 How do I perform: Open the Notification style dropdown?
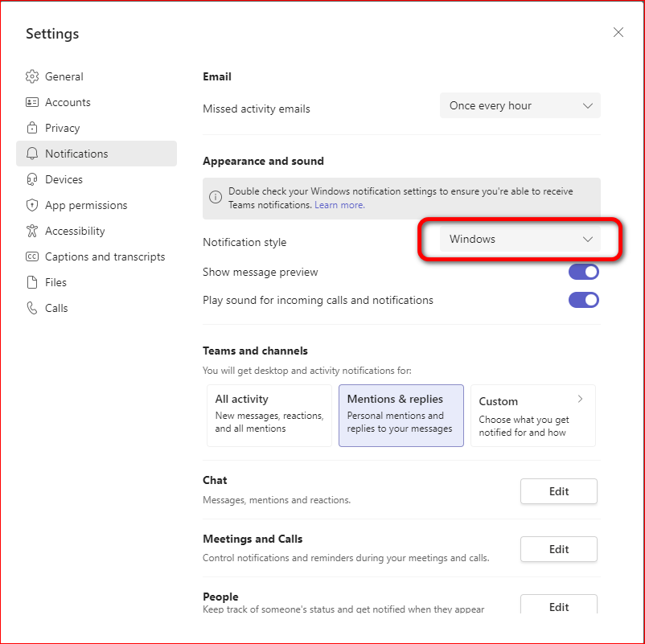click(x=520, y=239)
